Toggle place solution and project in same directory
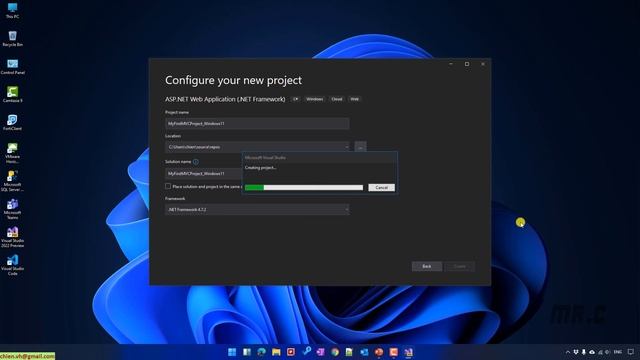The width and height of the screenshot is (640, 360). tap(168, 186)
